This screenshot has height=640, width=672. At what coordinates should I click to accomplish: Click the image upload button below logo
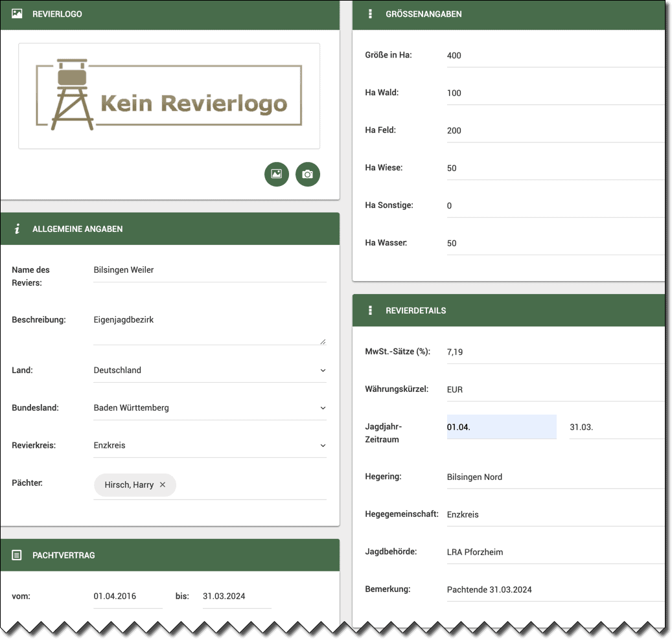tap(277, 174)
